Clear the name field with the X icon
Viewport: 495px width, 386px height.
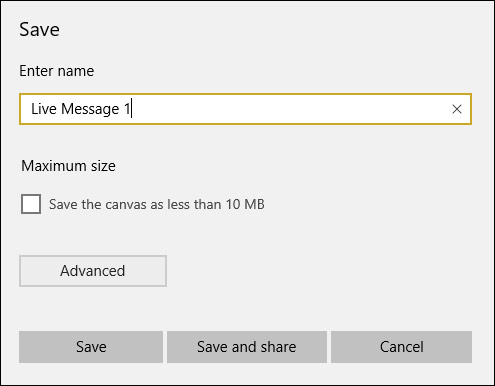coord(457,109)
